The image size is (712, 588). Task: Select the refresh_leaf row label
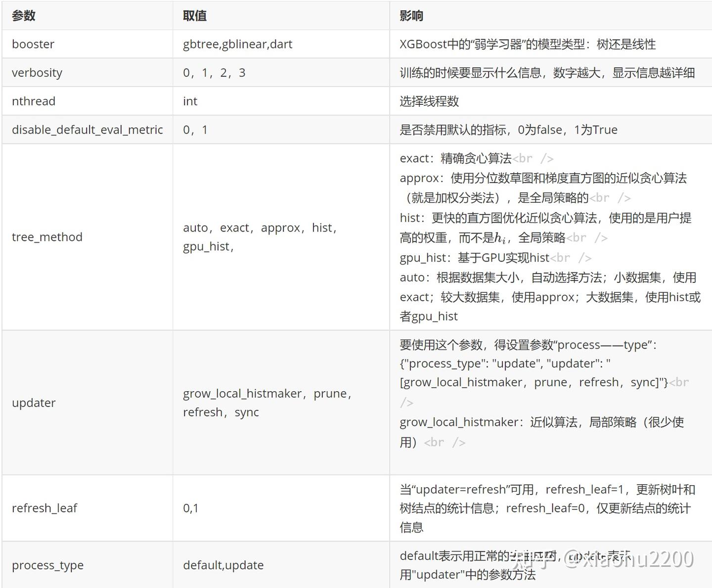[44, 507]
